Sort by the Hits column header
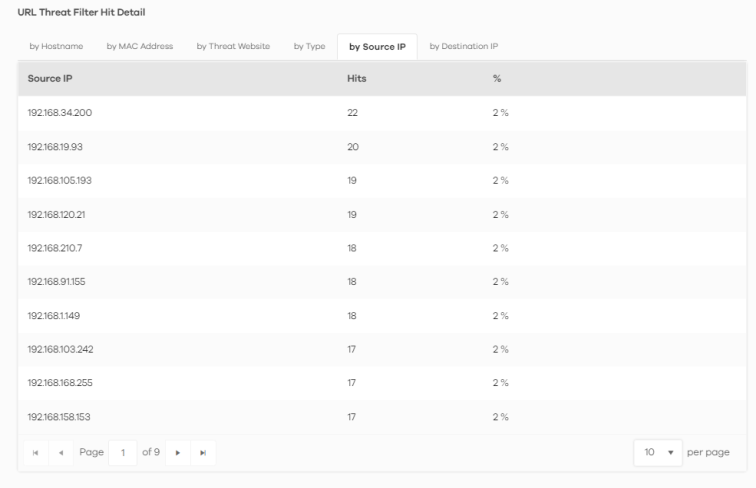 tap(357, 78)
